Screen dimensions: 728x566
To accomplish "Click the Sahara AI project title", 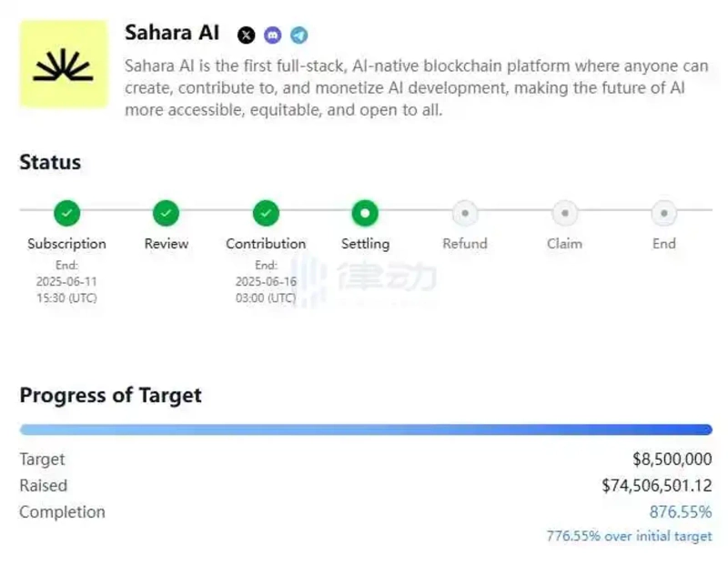I will coord(172,33).
